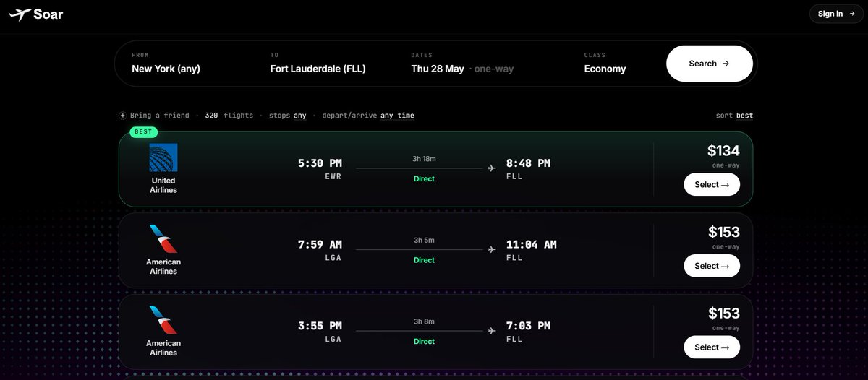This screenshot has width=868, height=380.
Task: Click the BEST badge on United flight
Action: 143,131
